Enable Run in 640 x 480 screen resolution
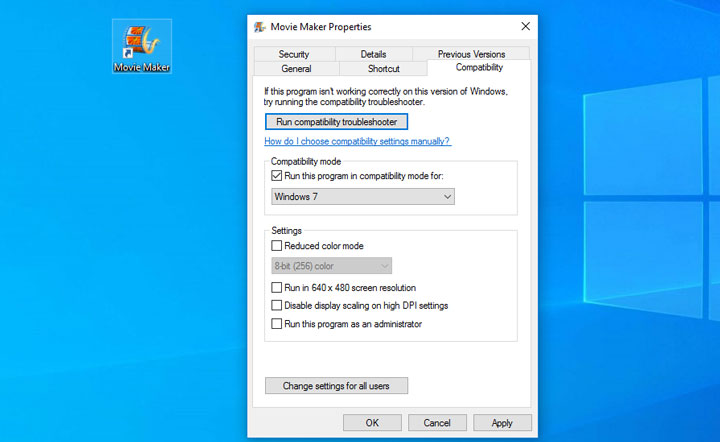 [276, 287]
